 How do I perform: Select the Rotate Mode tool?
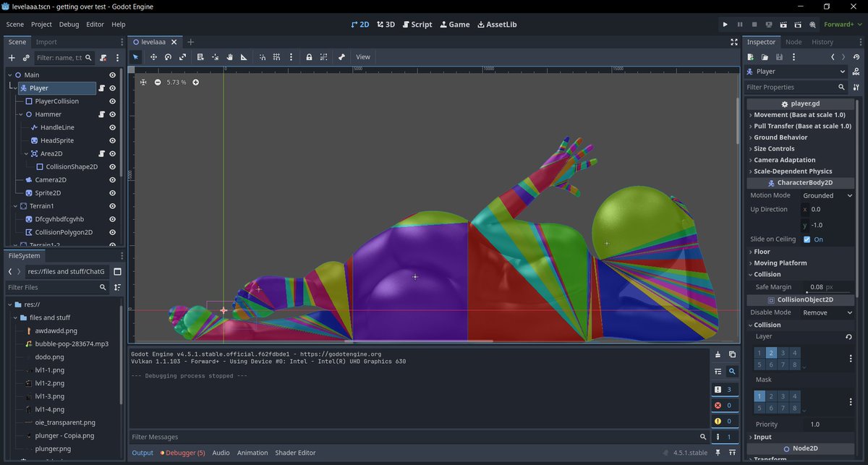168,57
